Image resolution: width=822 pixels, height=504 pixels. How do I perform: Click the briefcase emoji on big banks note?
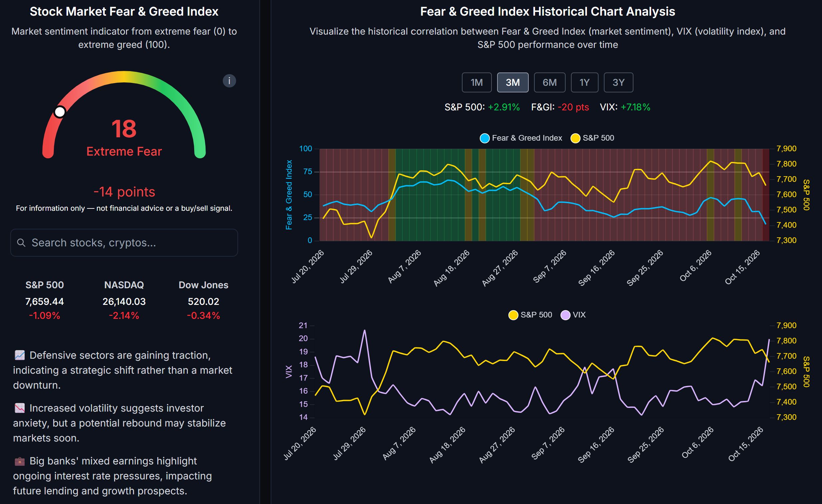[x=20, y=461]
